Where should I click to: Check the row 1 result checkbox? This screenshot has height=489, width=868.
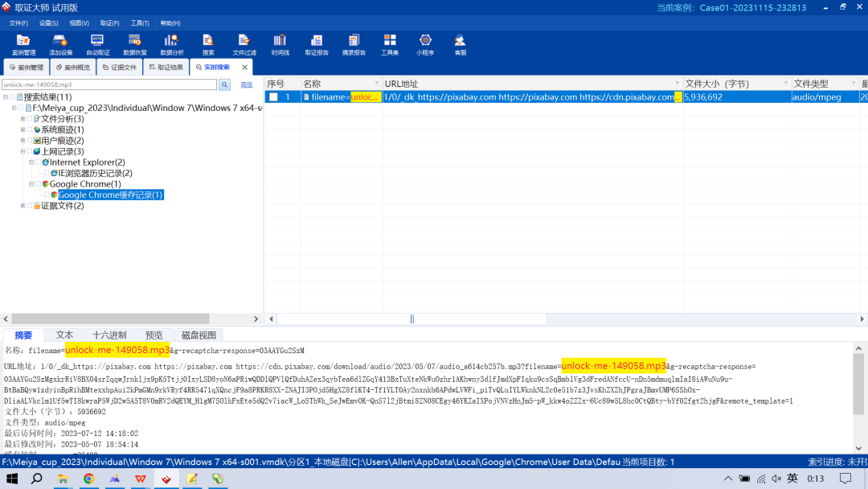click(x=273, y=97)
